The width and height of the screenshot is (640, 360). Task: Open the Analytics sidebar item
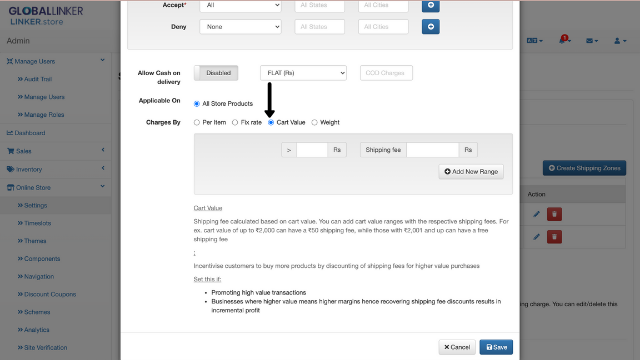tap(33, 330)
